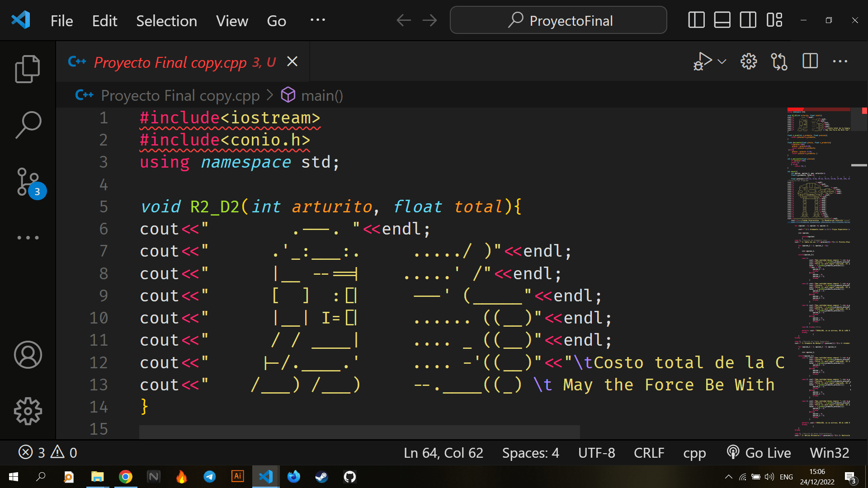Open clock showing 15:06 24/12/2022
Viewport: 868px width, 488px height.
click(x=817, y=477)
